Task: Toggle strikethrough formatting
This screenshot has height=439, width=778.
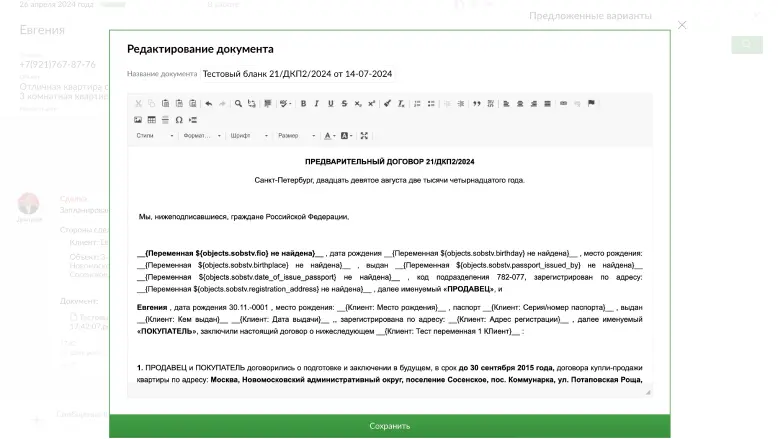Action: click(344, 104)
